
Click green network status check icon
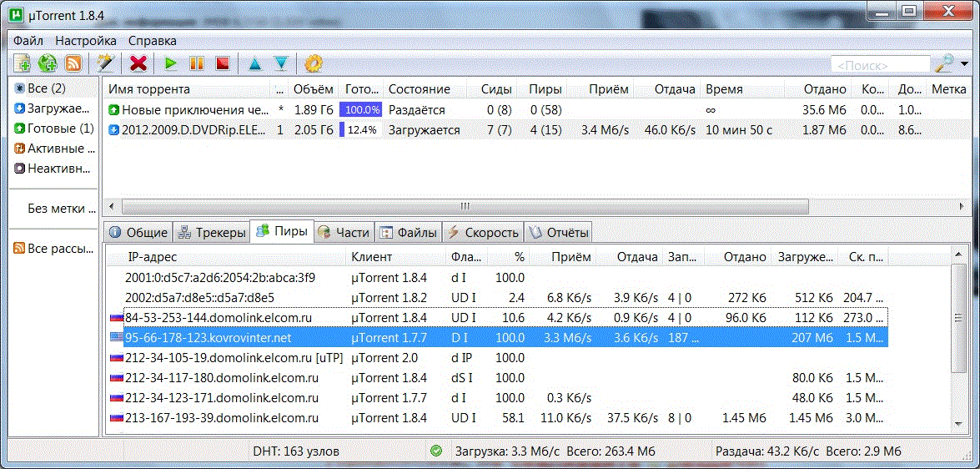coord(436,451)
